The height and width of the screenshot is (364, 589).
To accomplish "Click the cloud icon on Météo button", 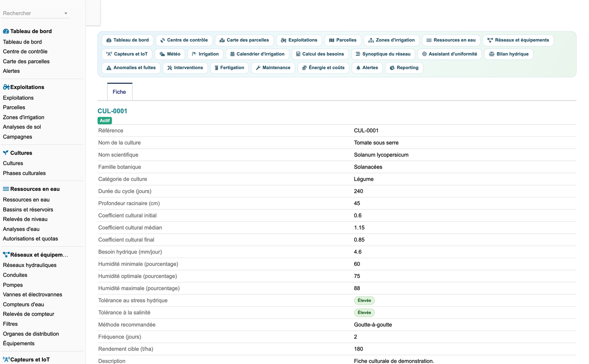I will coord(162,54).
